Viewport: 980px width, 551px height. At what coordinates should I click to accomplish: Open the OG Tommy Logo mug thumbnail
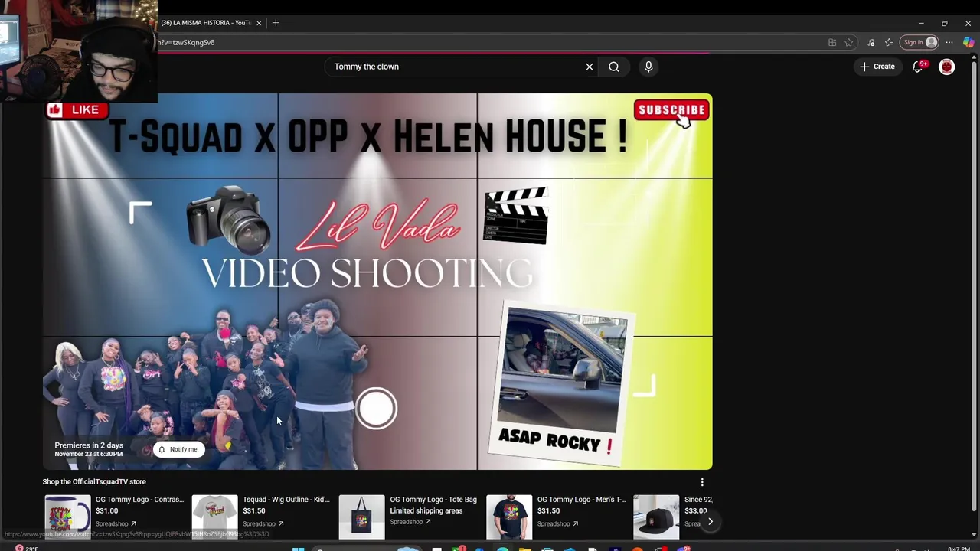67,517
